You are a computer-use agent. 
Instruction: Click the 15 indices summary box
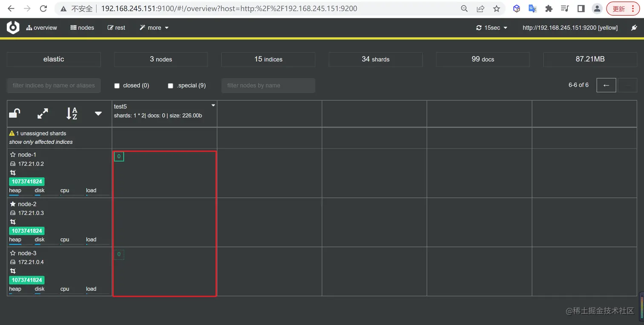268,59
